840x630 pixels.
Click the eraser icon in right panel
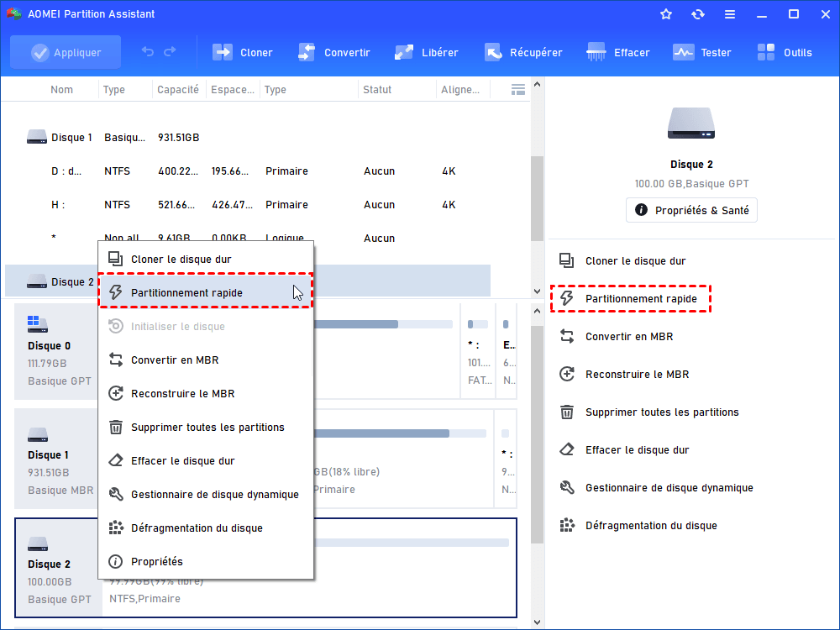pos(567,449)
